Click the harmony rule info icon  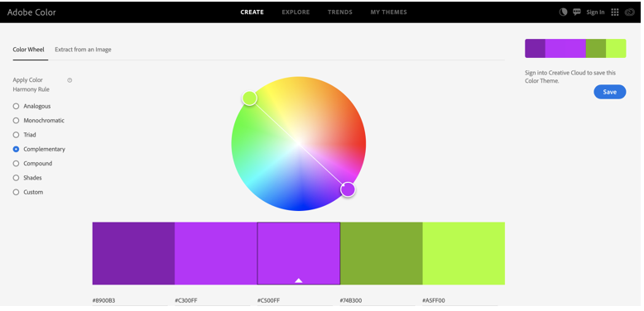tap(70, 80)
